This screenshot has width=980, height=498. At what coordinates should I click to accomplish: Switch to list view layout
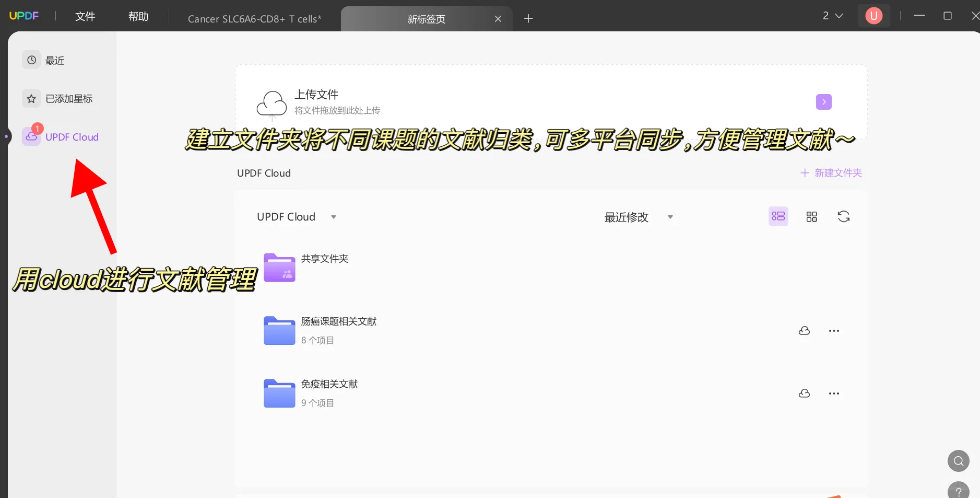[778, 216]
